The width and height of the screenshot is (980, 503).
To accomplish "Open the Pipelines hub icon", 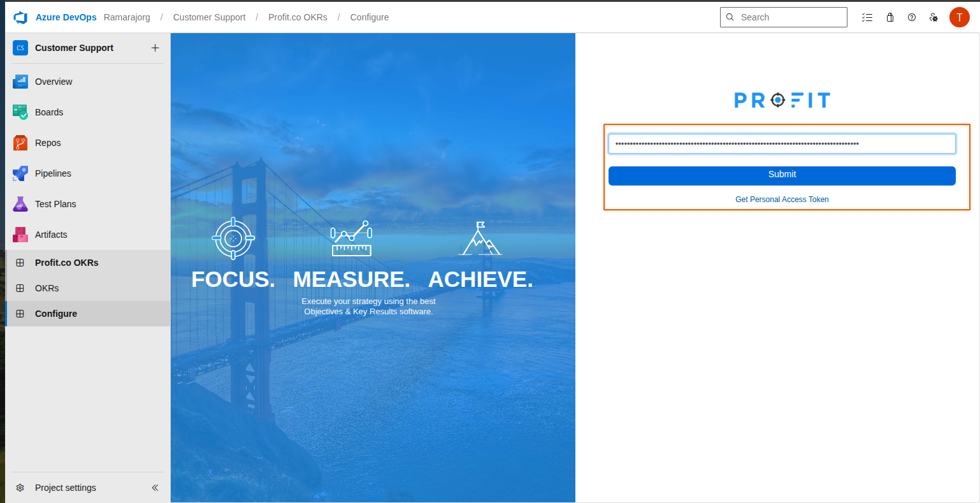I will click(20, 173).
